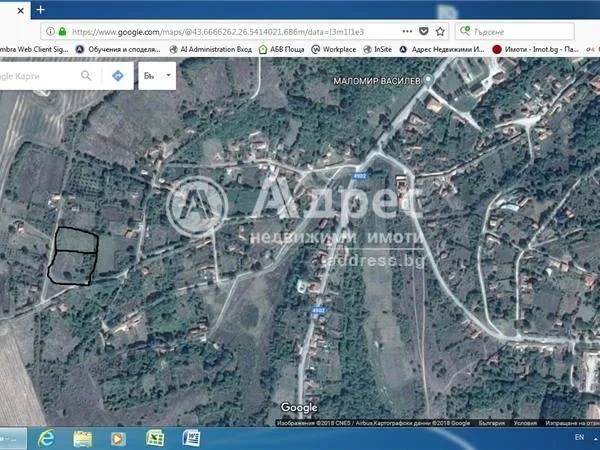Launch Internet Explorer from the taskbar
The height and width of the screenshot is (450, 600).
pos(44,438)
